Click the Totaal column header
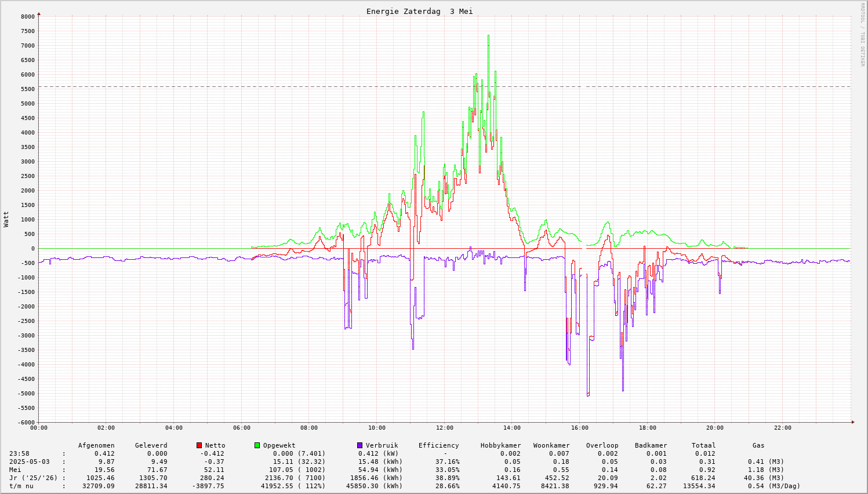 click(703, 445)
